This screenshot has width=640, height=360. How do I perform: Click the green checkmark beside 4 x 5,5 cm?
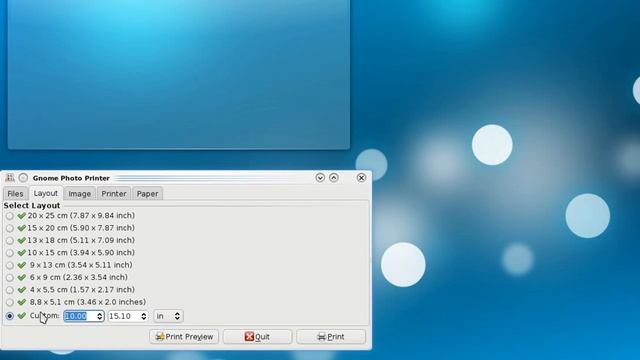coord(22,290)
